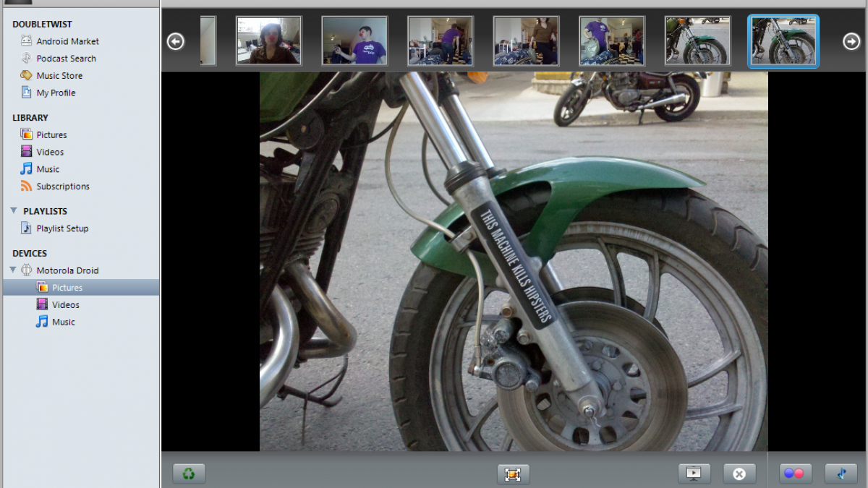Click the white X button in bottom toolbar
Screen dimensions: 868x488
739,474
